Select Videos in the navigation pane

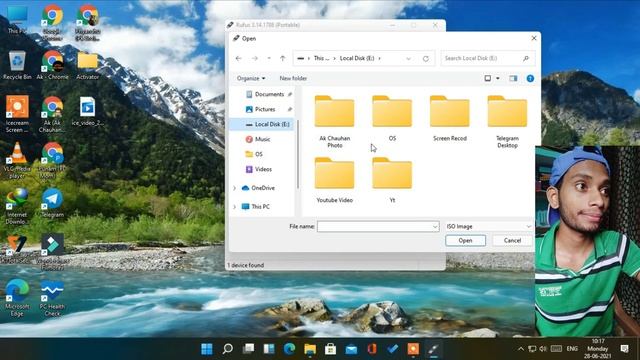point(263,169)
